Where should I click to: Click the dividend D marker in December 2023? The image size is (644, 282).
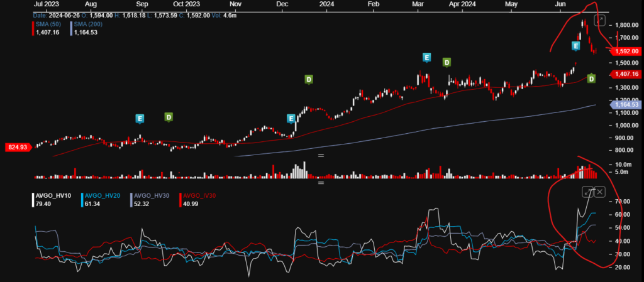pyautogui.click(x=309, y=80)
